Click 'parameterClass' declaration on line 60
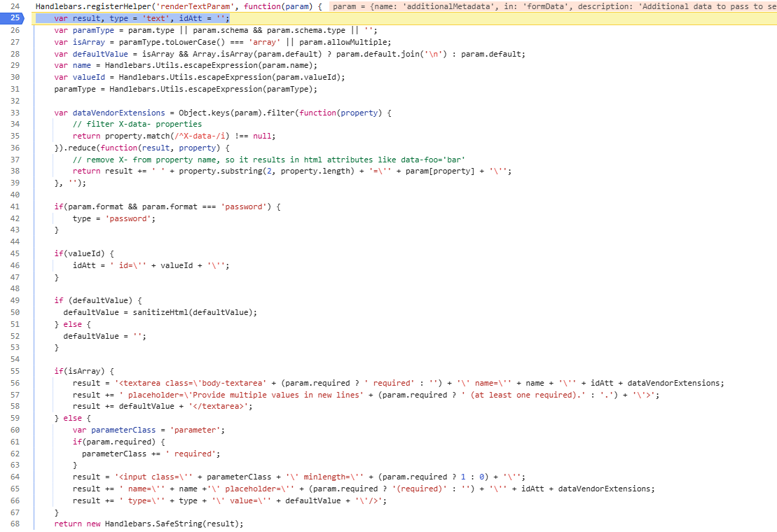Image resolution: width=777 pixels, height=532 pixels. [x=123, y=430]
